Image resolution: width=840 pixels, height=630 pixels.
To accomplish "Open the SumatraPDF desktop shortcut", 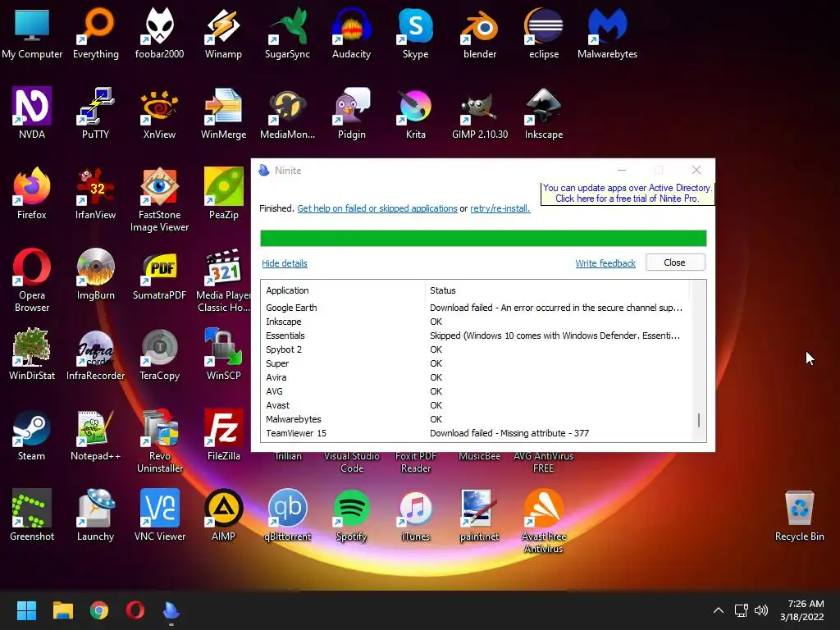I will [159, 274].
